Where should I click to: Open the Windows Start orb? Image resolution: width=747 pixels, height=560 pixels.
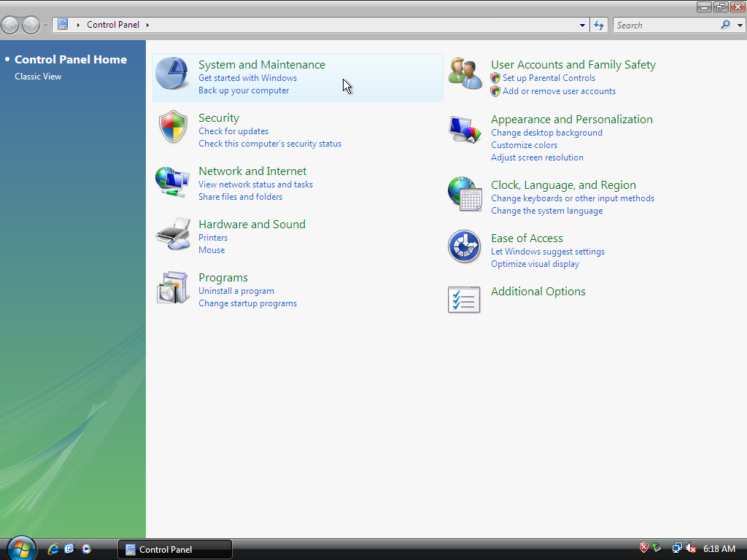pos(21,548)
